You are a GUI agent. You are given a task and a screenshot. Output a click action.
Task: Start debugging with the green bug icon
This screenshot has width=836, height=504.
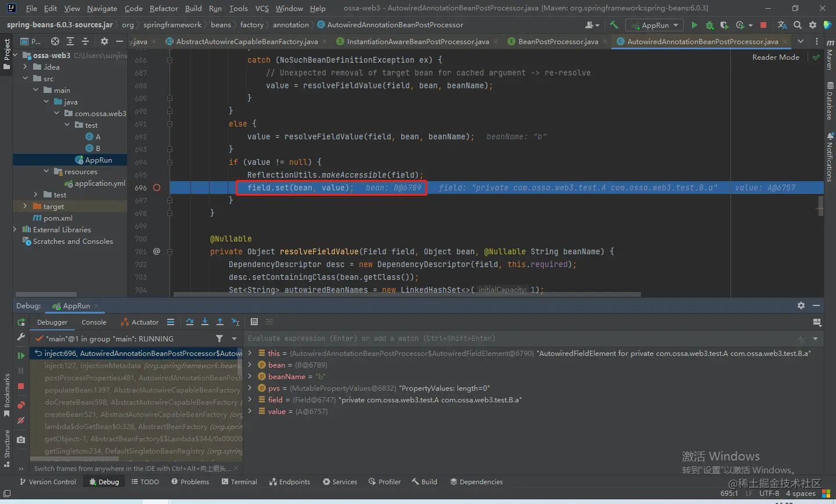pyautogui.click(x=709, y=25)
